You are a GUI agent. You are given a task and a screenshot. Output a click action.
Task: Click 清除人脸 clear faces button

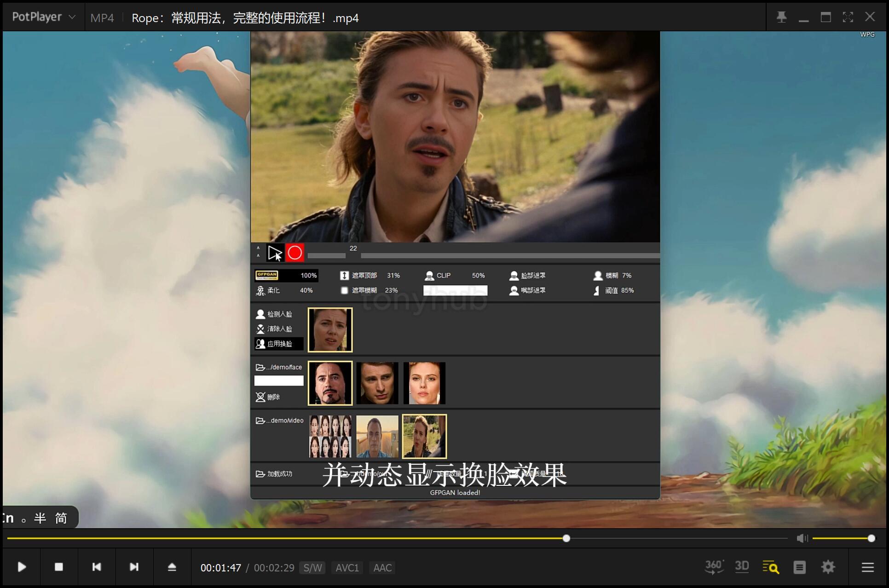pos(274,329)
